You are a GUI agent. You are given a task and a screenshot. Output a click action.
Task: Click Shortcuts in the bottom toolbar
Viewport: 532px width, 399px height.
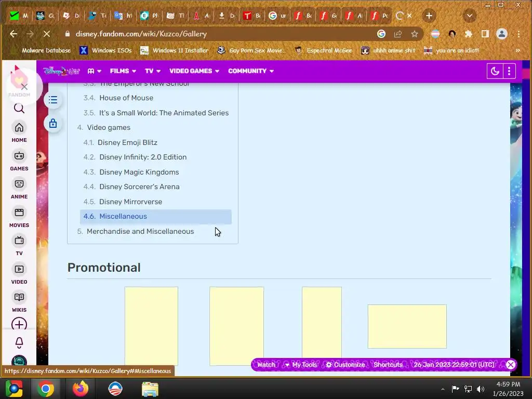388,365
